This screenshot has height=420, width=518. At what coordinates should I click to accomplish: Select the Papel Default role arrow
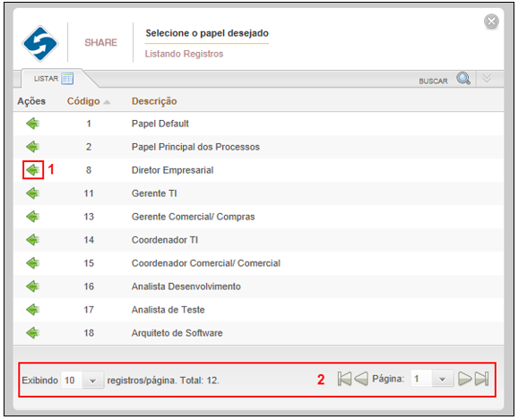click(33, 124)
